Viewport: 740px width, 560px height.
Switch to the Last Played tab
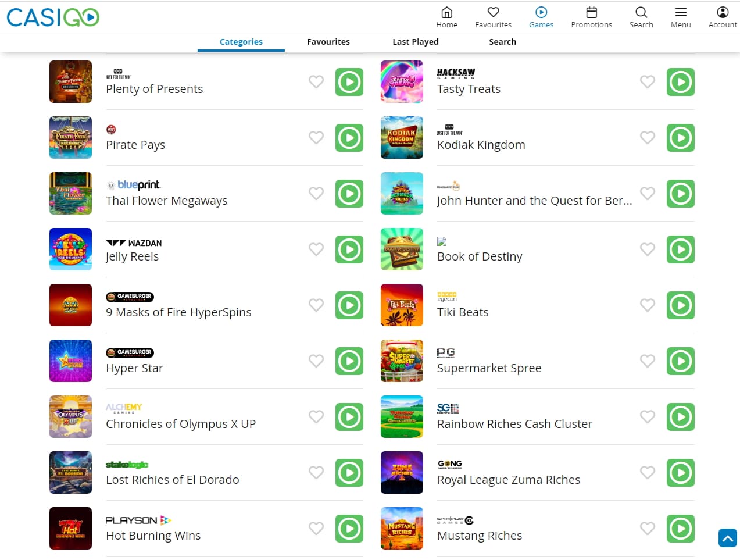[x=416, y=42]
